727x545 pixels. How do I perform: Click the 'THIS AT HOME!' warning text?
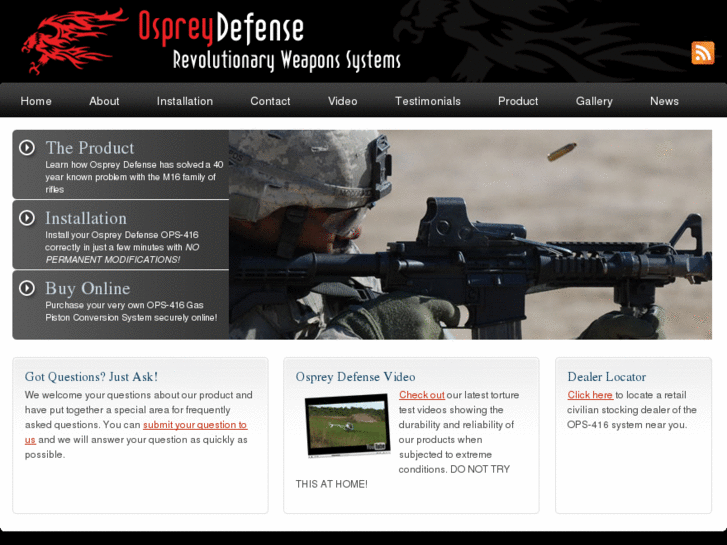(x=332, y=484)
